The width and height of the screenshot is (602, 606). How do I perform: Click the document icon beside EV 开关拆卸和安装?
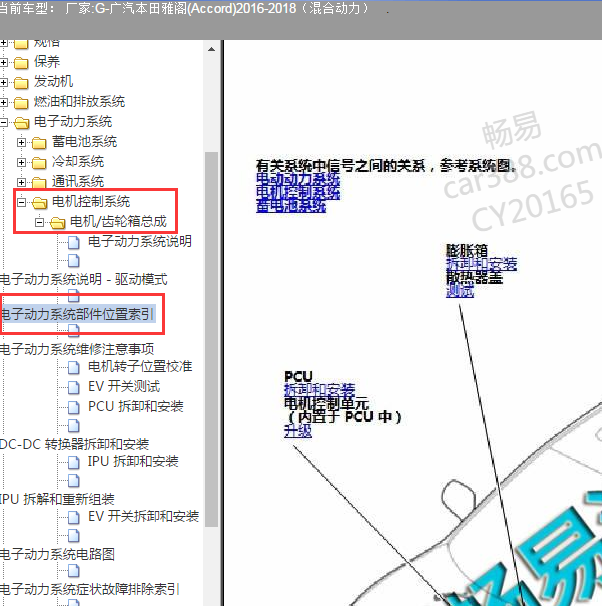[x=74, y=517]
